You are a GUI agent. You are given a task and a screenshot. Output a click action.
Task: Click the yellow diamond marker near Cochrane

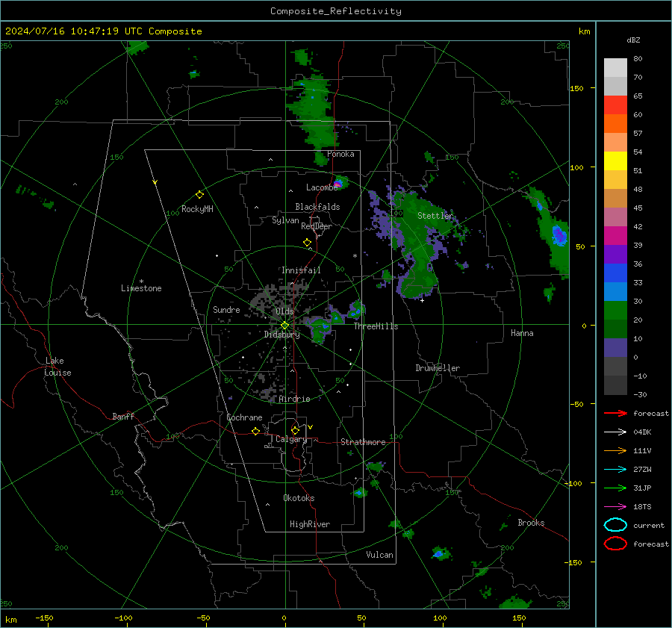point(255,431)
